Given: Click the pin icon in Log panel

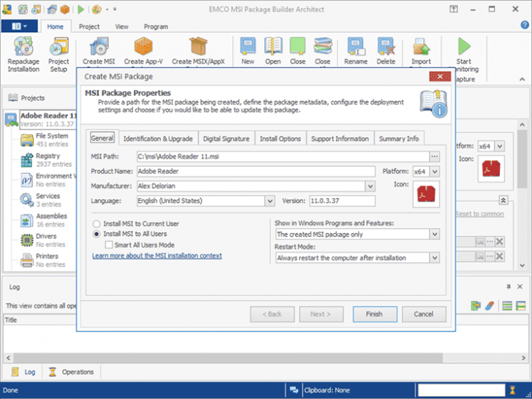Looking at the screenshot, I should [509, 286].
